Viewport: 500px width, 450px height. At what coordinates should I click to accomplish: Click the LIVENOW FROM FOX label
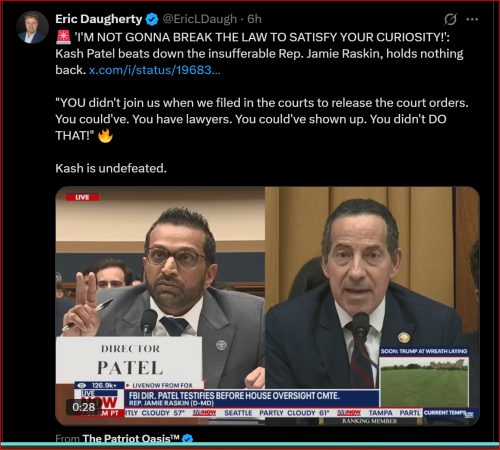point(162,385)
